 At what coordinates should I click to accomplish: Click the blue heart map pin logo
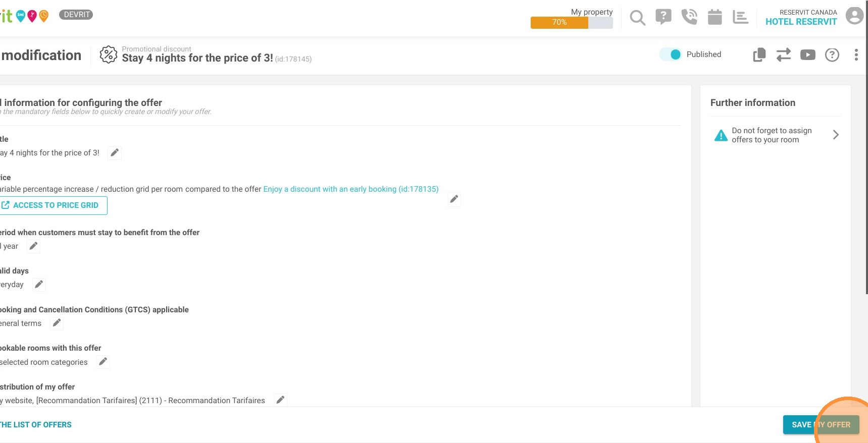(21, 16)
